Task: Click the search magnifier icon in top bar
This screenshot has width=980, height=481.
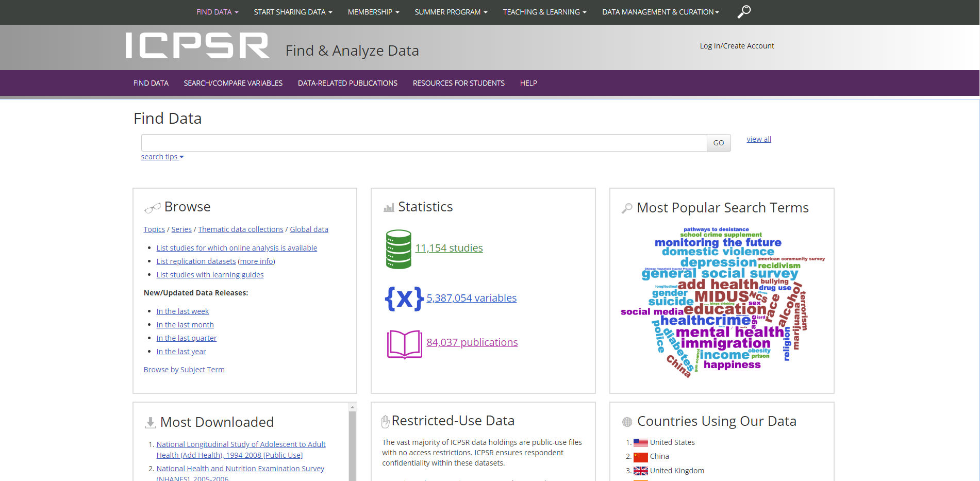Action: pos(744,11)
